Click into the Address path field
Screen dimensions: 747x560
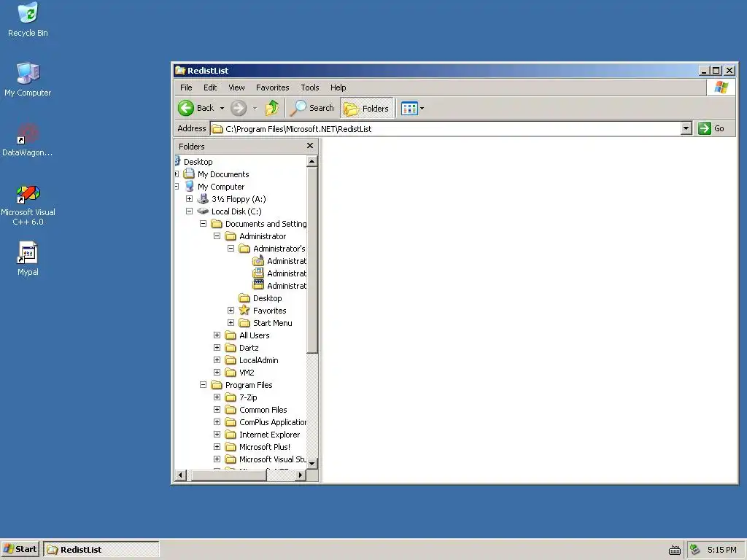(x=446, y=128)
